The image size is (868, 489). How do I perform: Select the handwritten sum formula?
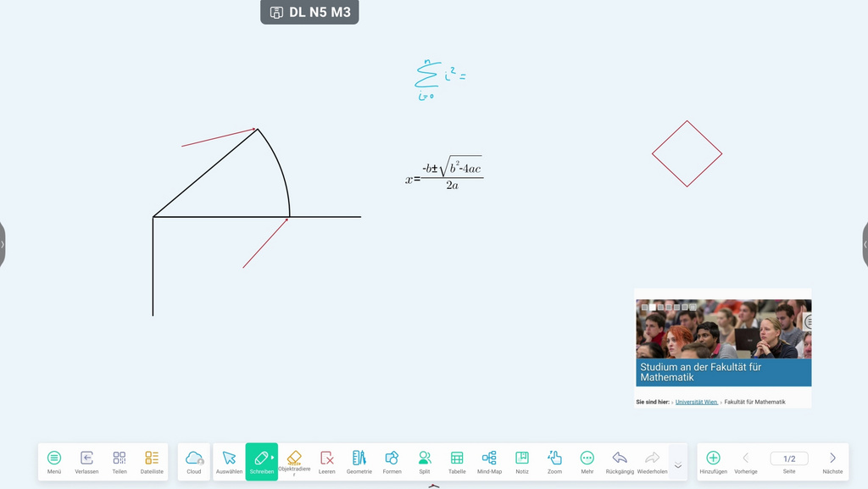[440, 81]
